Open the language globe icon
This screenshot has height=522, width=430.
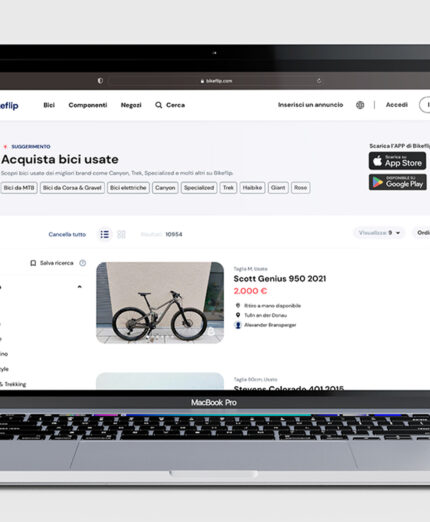pos(360,105)
